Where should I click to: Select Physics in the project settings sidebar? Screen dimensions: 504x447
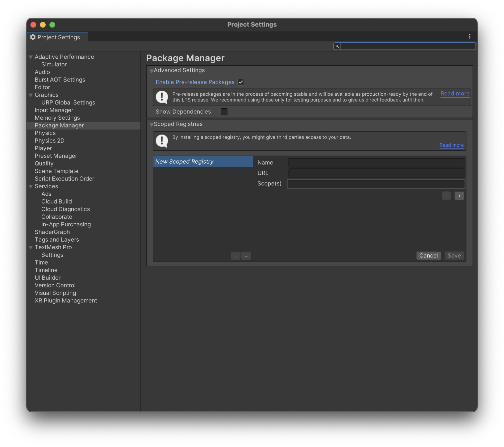click(44, 133)
